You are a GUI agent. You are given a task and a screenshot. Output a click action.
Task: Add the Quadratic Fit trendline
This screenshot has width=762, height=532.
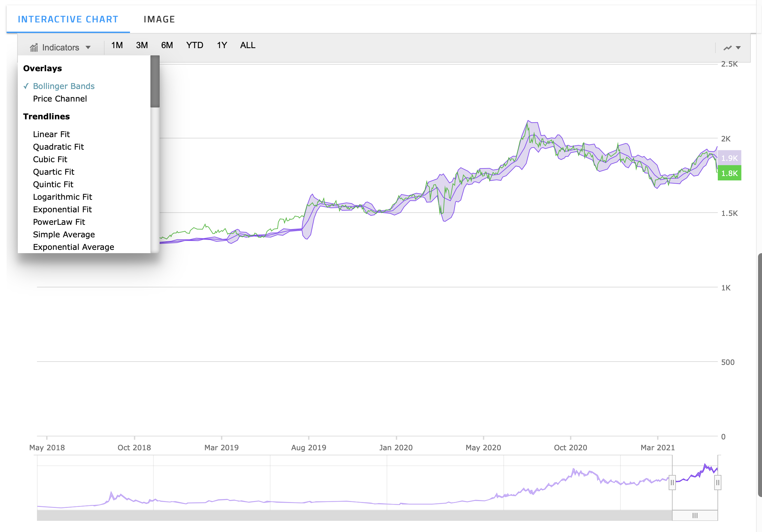coord(58,147)
